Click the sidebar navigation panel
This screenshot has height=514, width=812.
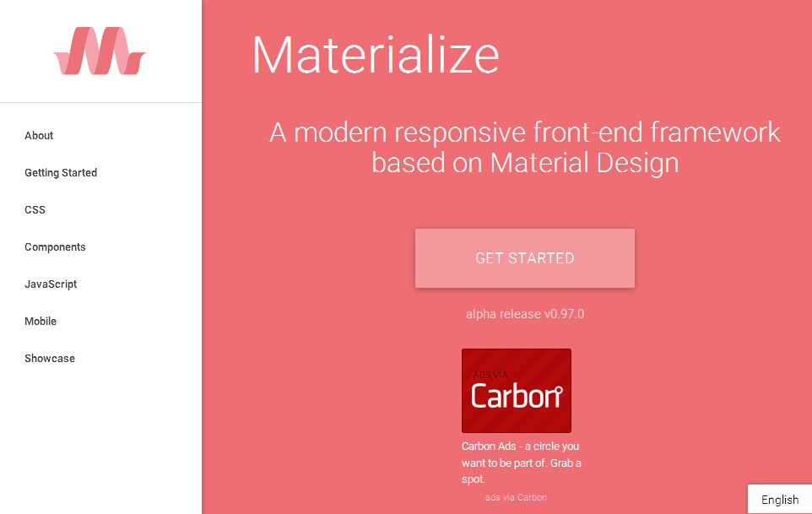click(x=100, y=253)
